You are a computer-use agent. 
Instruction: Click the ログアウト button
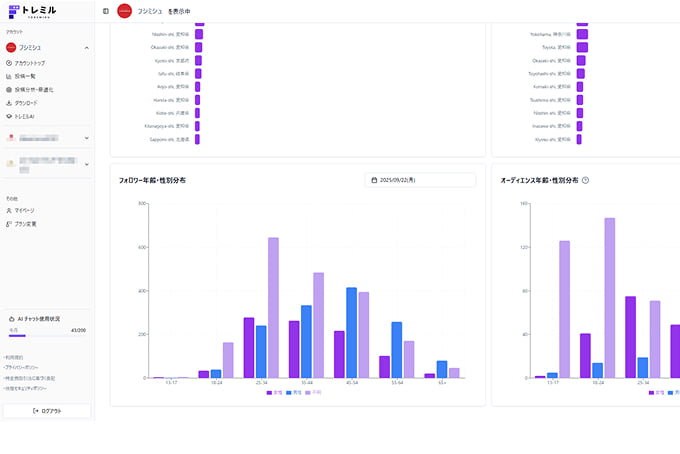tap(47, 411)
